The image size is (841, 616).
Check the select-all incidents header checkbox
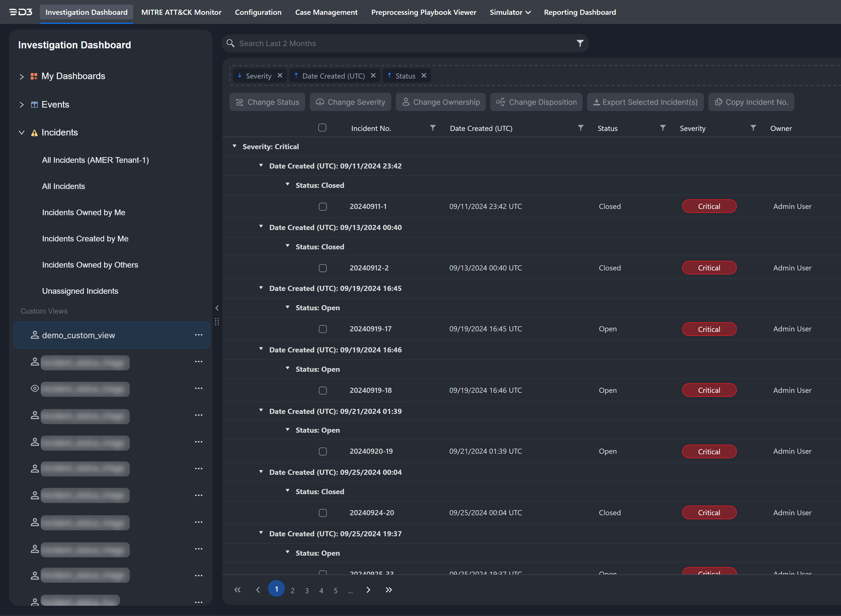coord(322,128)
